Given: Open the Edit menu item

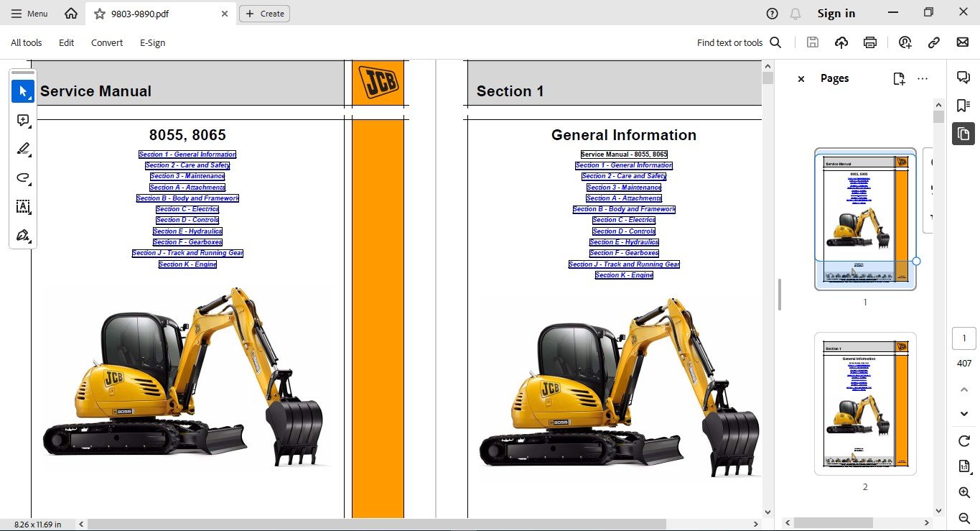Looking at the screenshot, I should [x=67, y=43].
